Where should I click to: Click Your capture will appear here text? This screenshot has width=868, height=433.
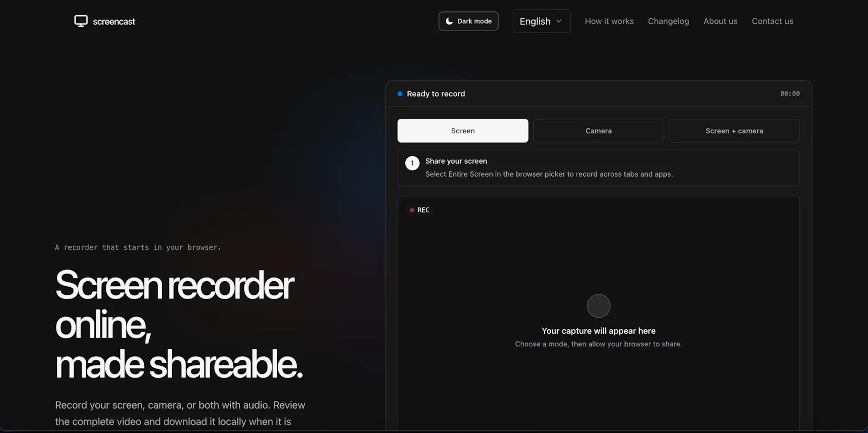[598, 331]
